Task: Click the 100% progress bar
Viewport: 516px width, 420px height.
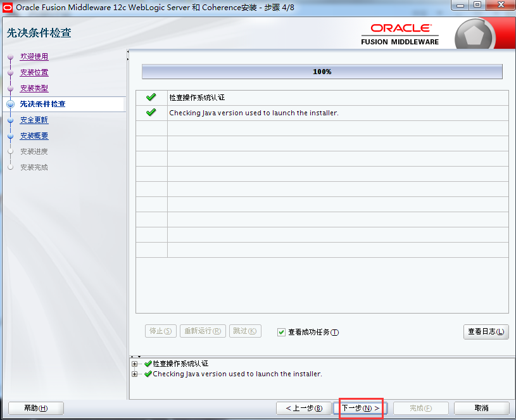Action: pyautogui.click(x=322, y=72)
